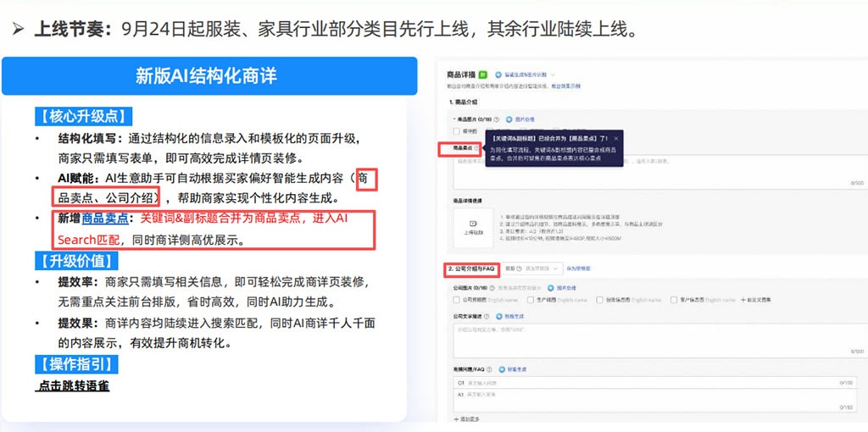Tick the first checkbox under product images
868x432 pixels.
457,131
